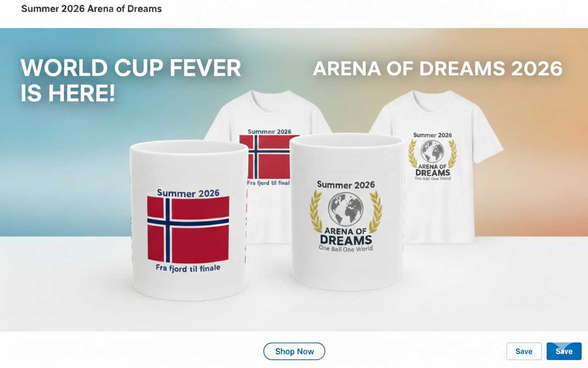Click the Shop Now button
Image resolution: width=588 pixels, height=368 pixels.
point(294,351)
